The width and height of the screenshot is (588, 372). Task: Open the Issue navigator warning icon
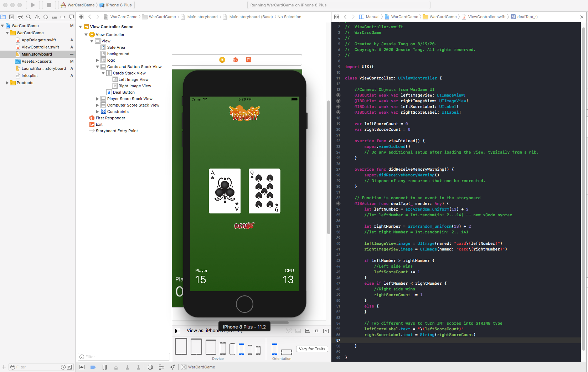[37, 17]
